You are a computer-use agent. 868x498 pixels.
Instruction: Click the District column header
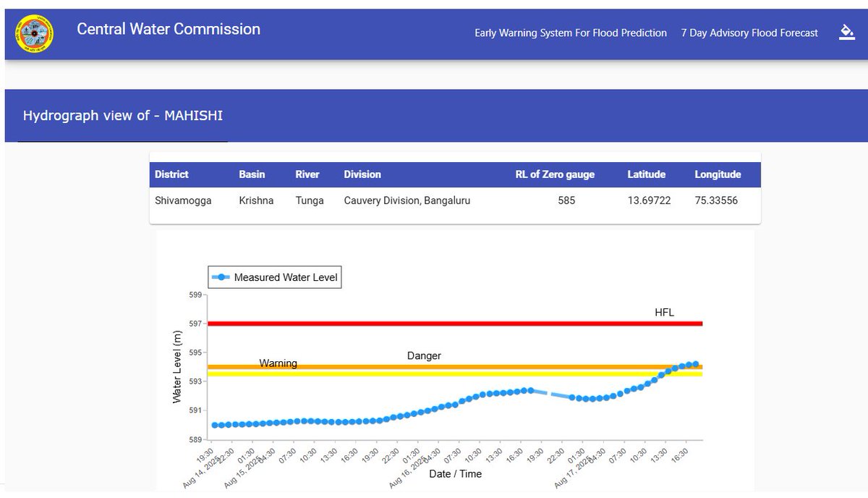pyautogui.click(x=171, y=174)
